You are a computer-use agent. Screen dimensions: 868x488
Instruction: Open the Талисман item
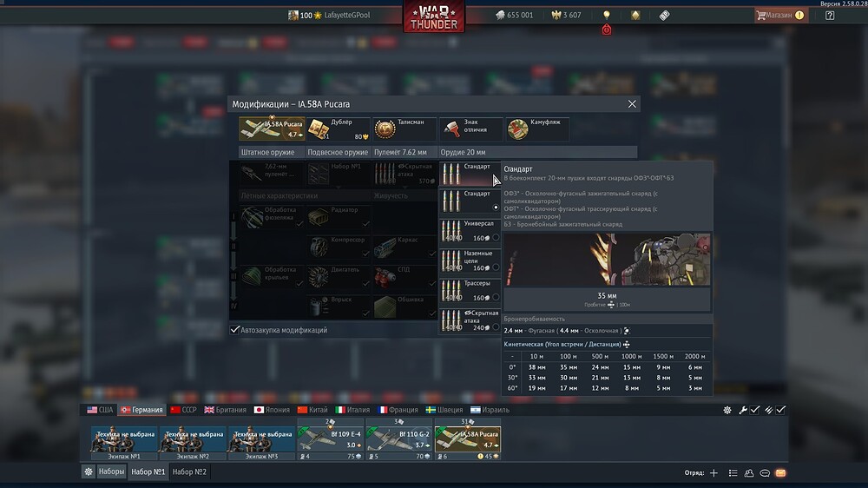(x=404, y=129)
